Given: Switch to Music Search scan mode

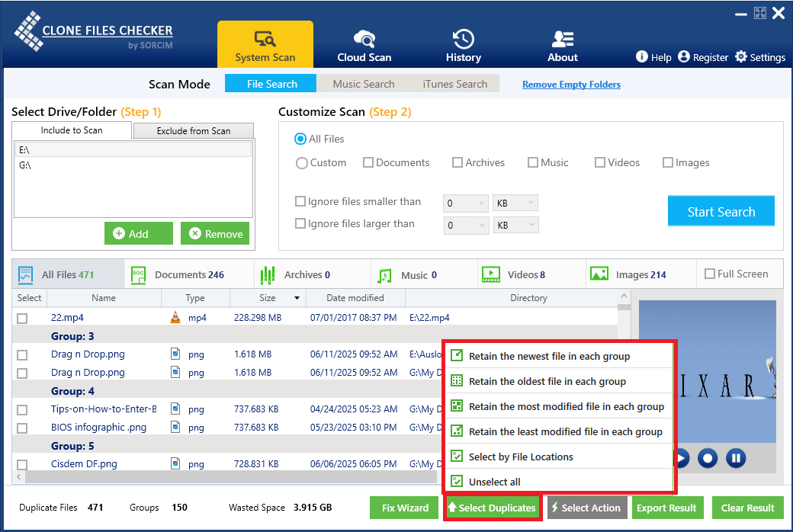Looking at the screenshot, I should (x=364, y=84).
